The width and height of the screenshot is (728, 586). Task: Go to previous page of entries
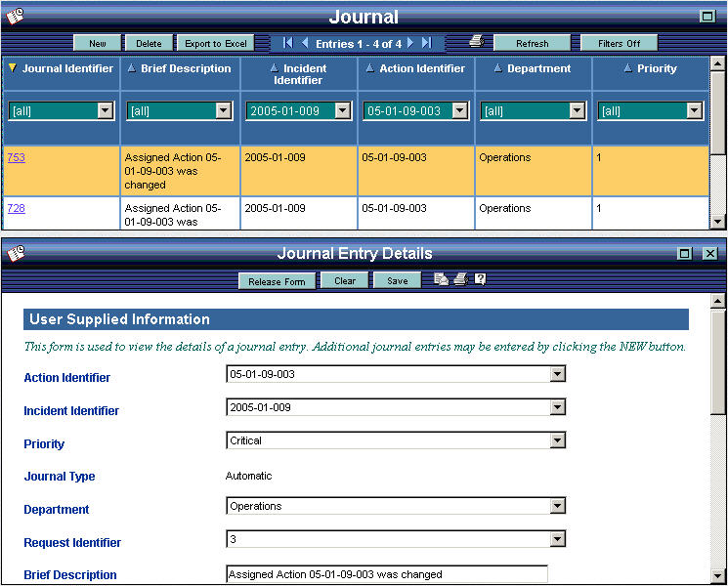(305, 43)
